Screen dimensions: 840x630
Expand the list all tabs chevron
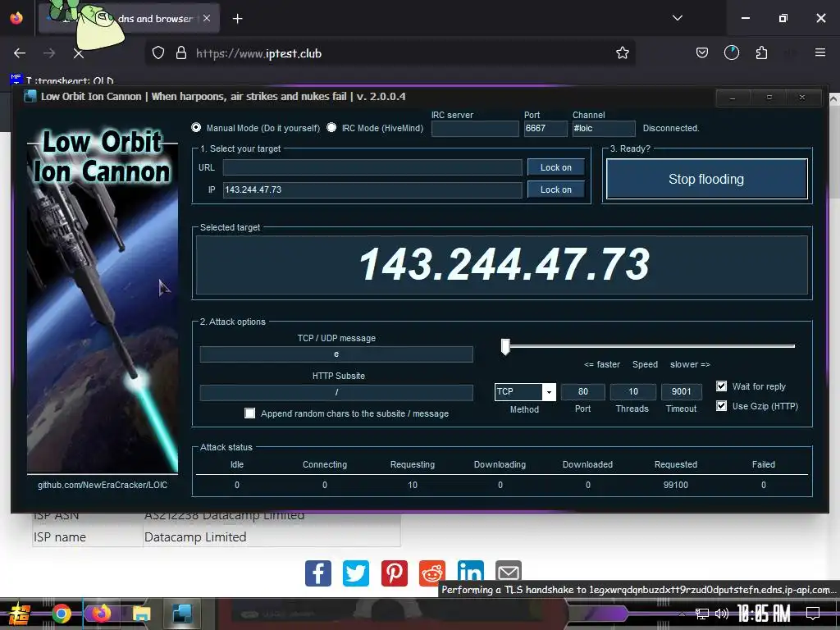pos(677,18)
